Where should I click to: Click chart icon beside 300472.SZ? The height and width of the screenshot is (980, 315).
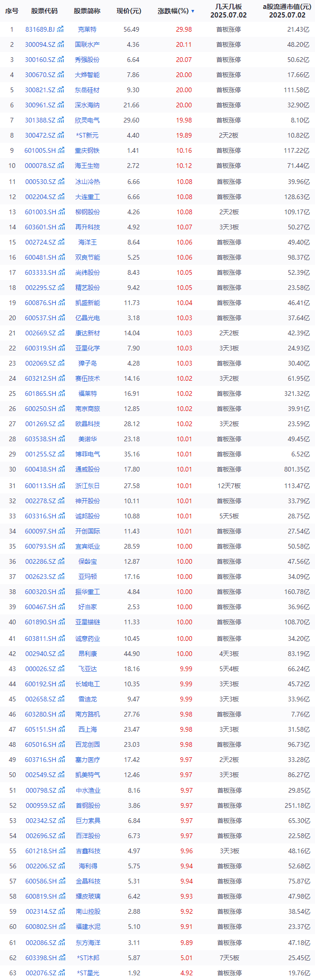point(60,135)
